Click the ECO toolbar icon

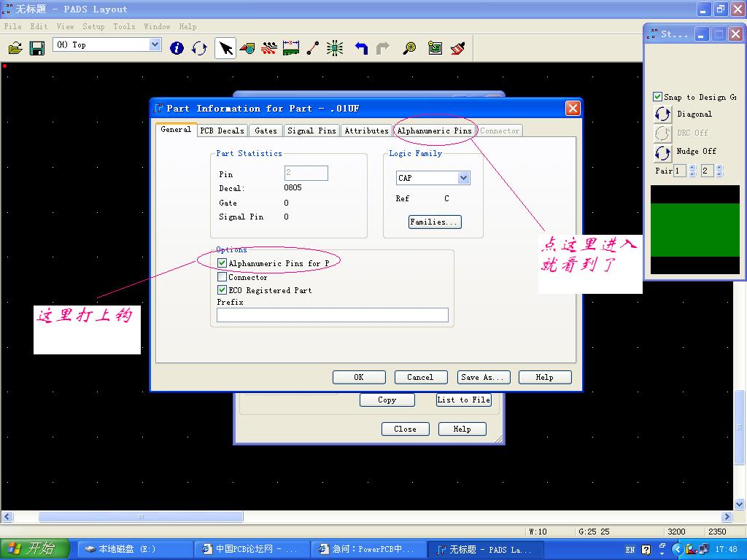point(312,47)
